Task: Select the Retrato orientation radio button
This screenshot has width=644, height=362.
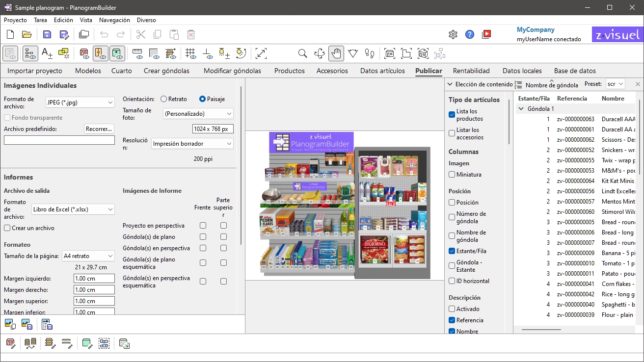Action: [164, 99]
